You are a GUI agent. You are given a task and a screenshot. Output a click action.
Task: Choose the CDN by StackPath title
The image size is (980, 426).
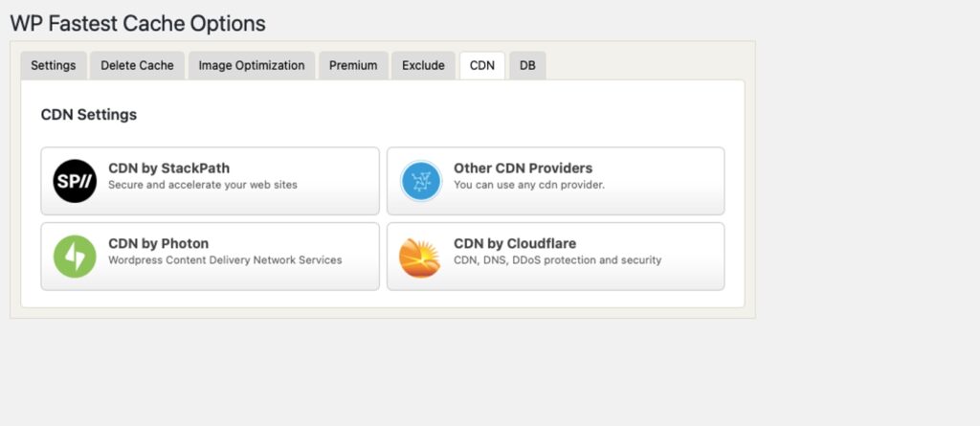pos(168,168)
